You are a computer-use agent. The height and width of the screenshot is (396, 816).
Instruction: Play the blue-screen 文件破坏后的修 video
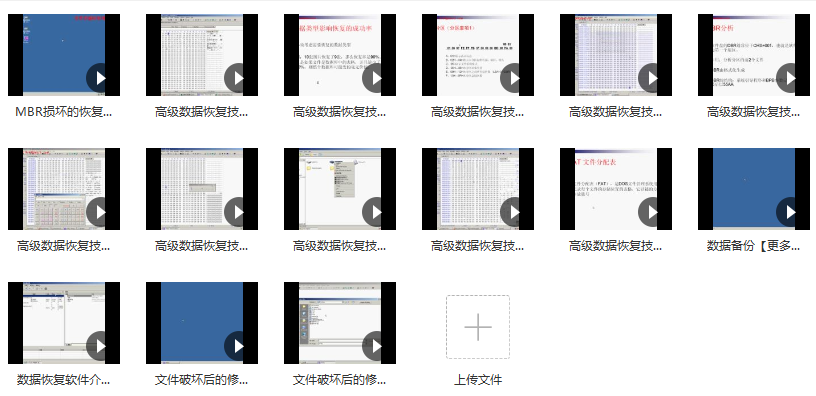point(238,346)
